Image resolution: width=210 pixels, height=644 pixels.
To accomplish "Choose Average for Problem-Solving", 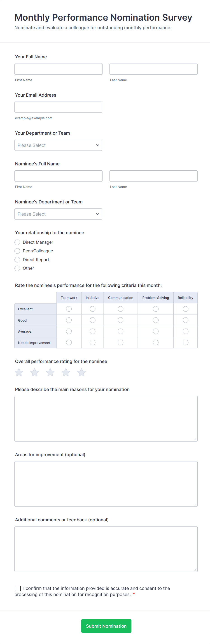I will (x=156, y=331).
